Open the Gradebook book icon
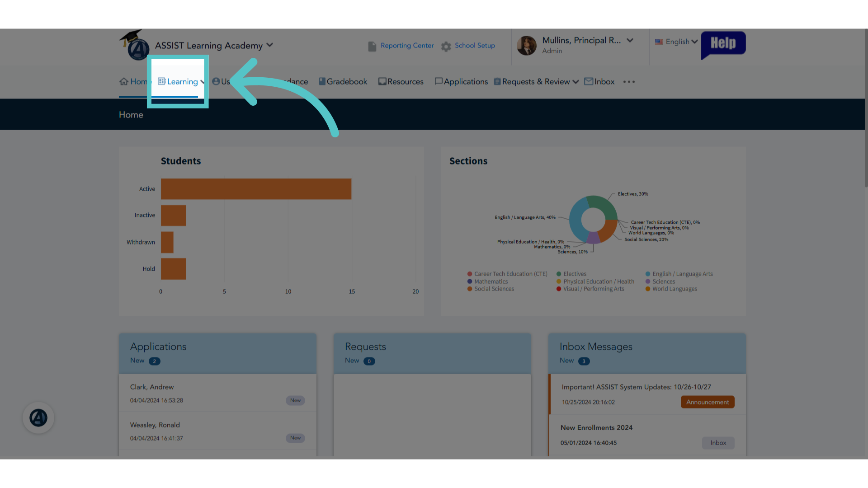The height and width of the screenshot is (488, 868). [322, 82]
